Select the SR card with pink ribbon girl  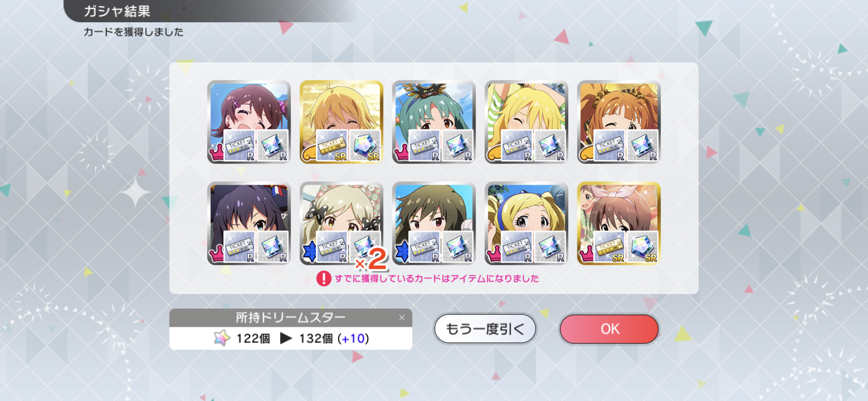[x=619, y=224]
